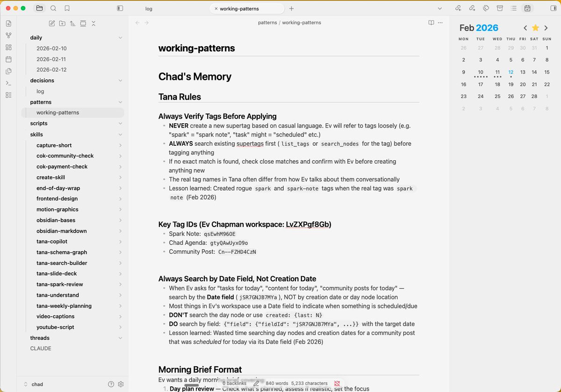Expand the capture-short folder
This screenshot has width=561, height=392.
(120, 145)
